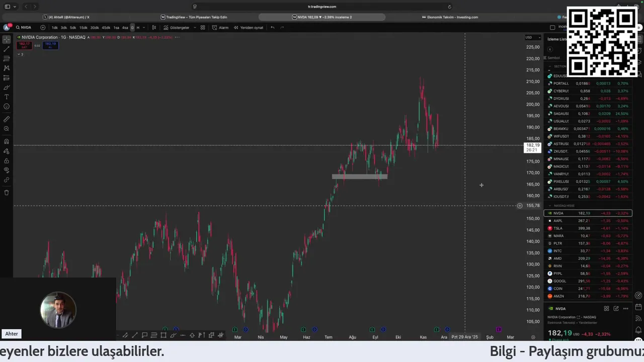The height and width of the screenshot is (362, 644).
Task: Select the G daily timeframe
Action: coord(132,28)
